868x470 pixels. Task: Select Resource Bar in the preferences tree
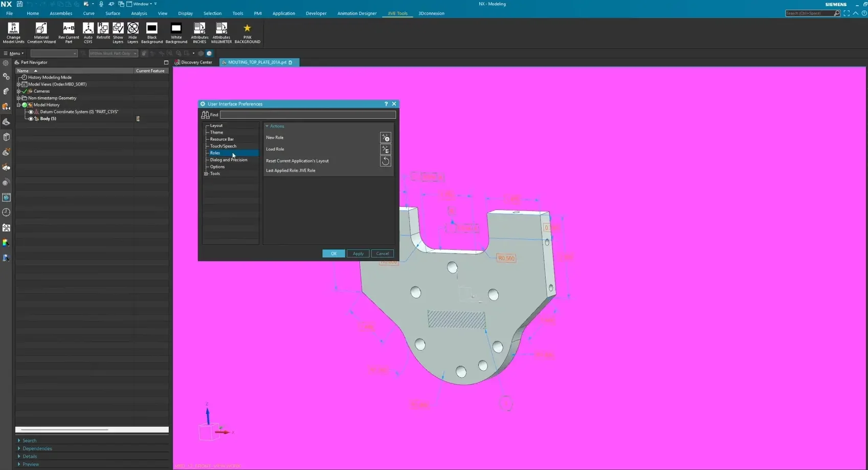click(x=222, y=139)
